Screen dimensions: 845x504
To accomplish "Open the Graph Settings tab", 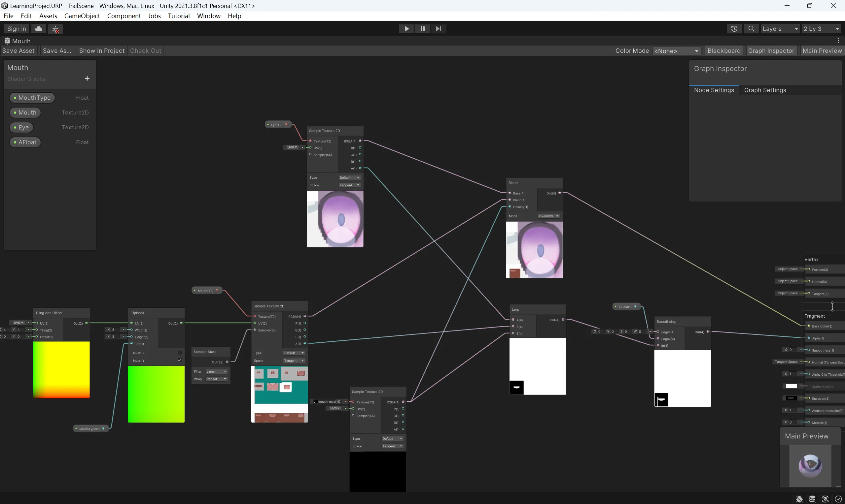I will point(766,90).
